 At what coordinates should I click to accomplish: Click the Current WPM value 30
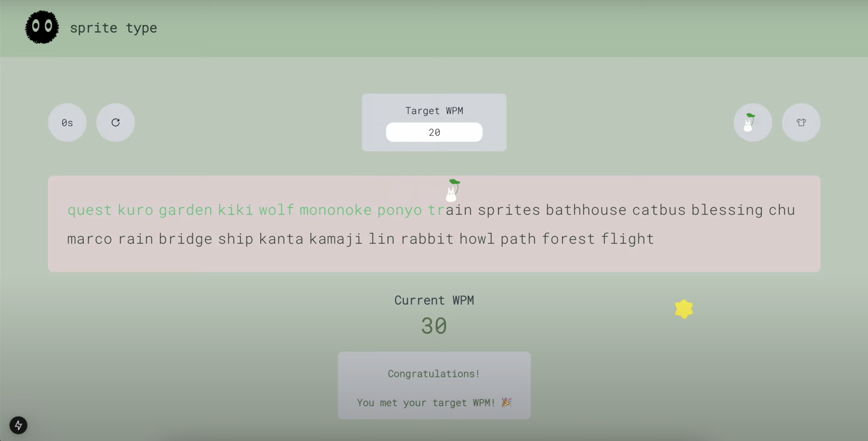(x=434, y=326)
